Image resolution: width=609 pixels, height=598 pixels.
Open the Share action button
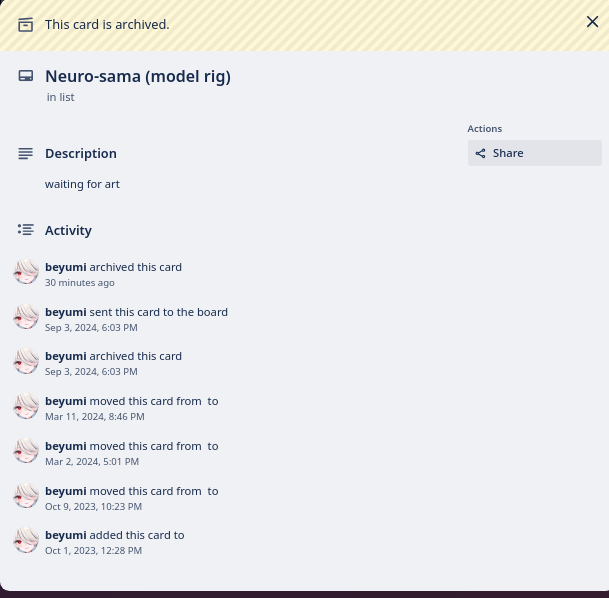pyautogui.click(x=534, y=153)
